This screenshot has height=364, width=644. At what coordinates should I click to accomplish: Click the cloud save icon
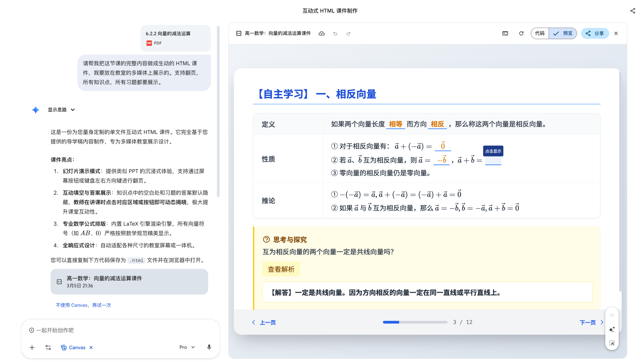pos(321,34)
